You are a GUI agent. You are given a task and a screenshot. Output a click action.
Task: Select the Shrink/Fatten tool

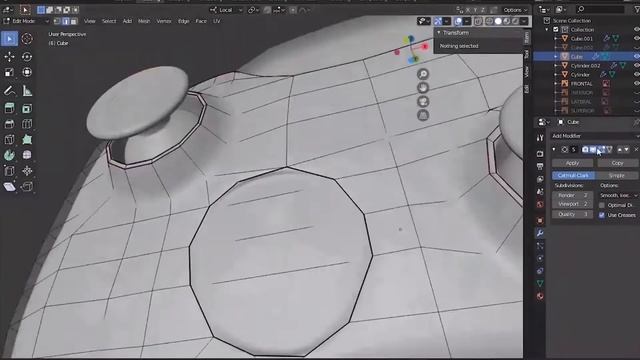[27, 171]
